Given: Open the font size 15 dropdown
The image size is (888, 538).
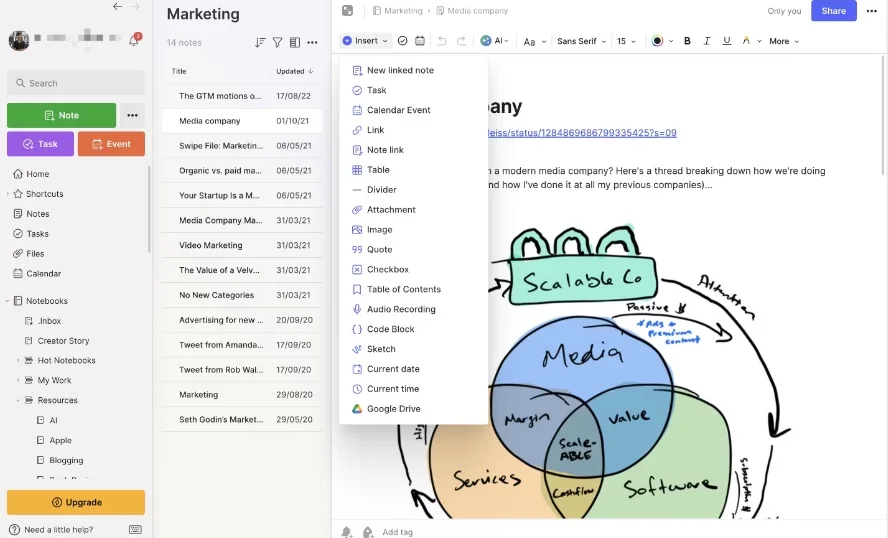Looking at the screenshot, I should click(626, 41).
